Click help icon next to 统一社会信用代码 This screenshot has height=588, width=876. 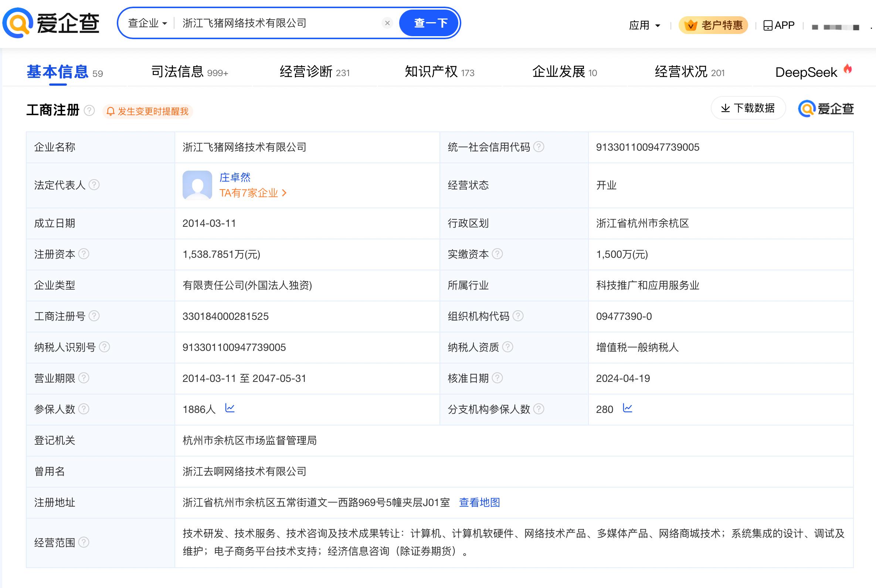539,147
